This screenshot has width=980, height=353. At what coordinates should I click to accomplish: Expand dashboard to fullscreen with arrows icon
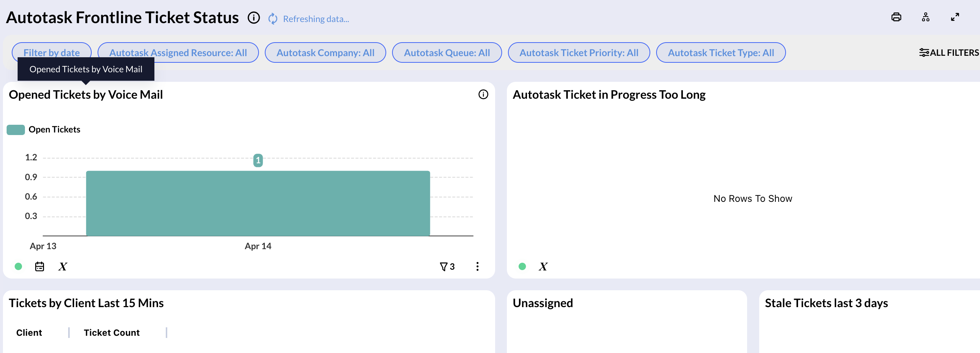point(955,17)
